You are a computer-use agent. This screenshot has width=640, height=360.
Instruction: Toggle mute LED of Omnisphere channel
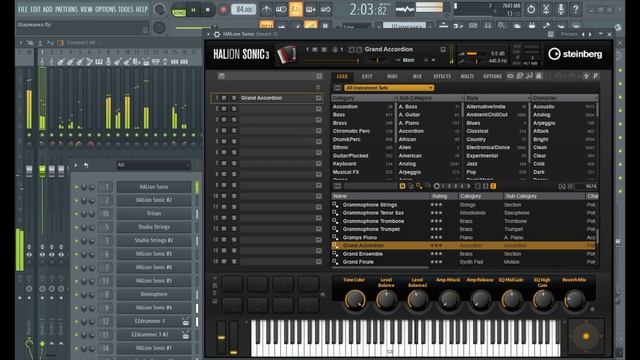pos(76,294)
